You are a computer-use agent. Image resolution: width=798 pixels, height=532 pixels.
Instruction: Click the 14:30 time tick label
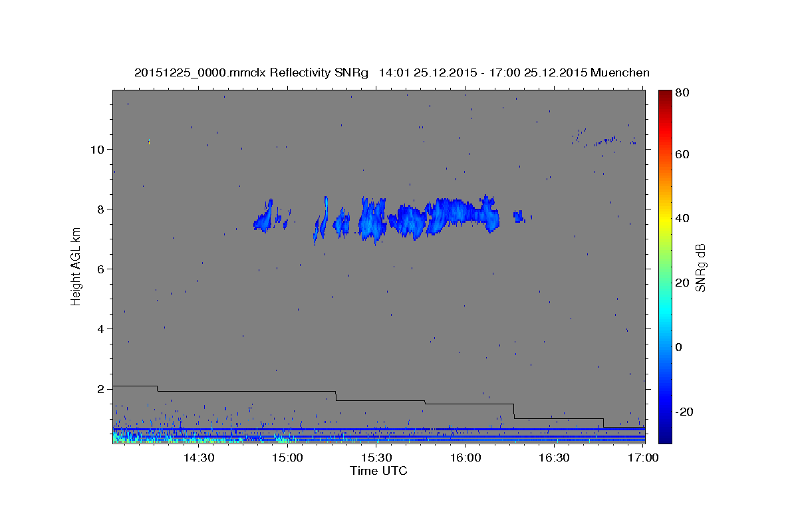[198, 458]
